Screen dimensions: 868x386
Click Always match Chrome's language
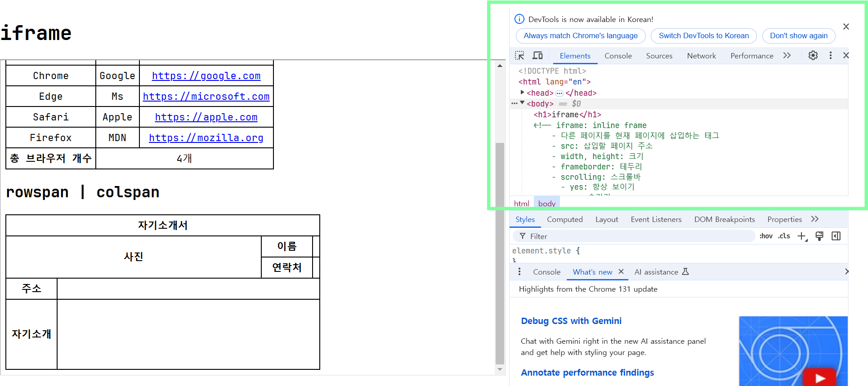pos(581,36)
